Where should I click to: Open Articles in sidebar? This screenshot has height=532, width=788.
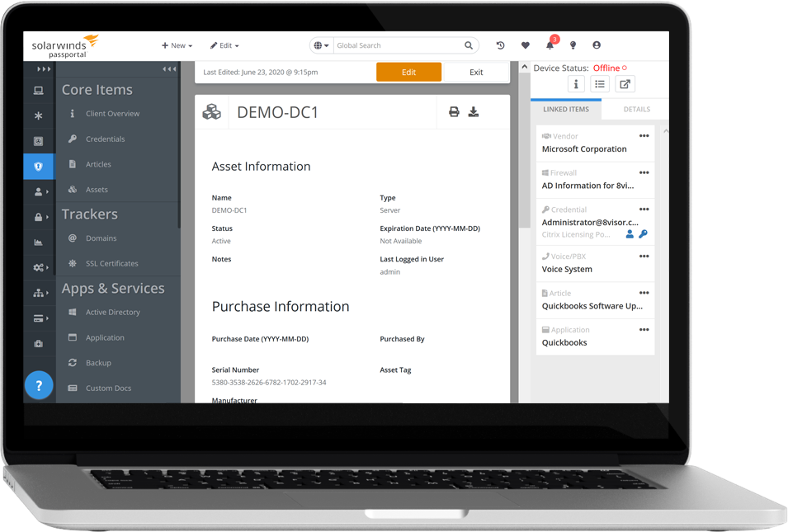[x=98, y=164]
